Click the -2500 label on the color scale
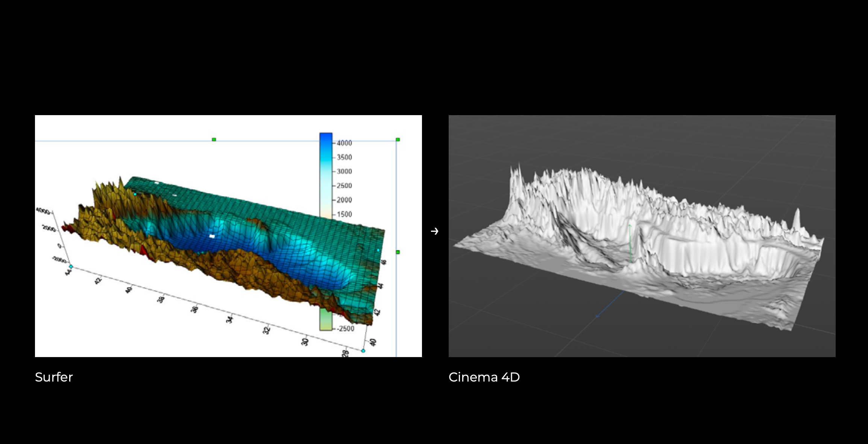Screen dimensions: 868x444 click(346, 328)
